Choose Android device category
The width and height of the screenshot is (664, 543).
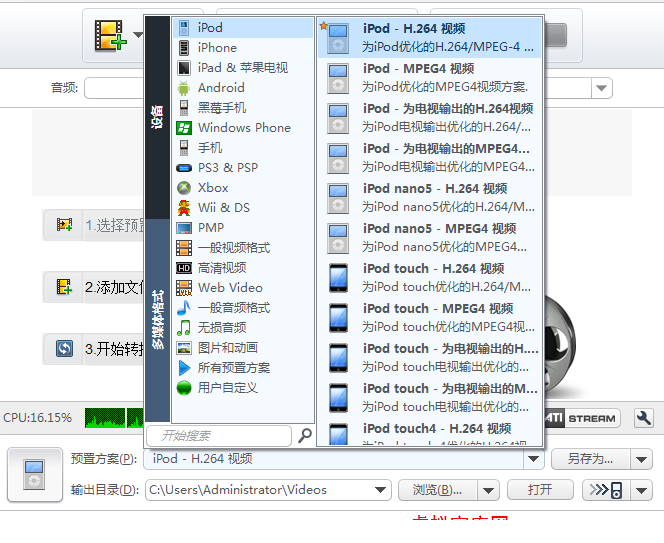243,88
